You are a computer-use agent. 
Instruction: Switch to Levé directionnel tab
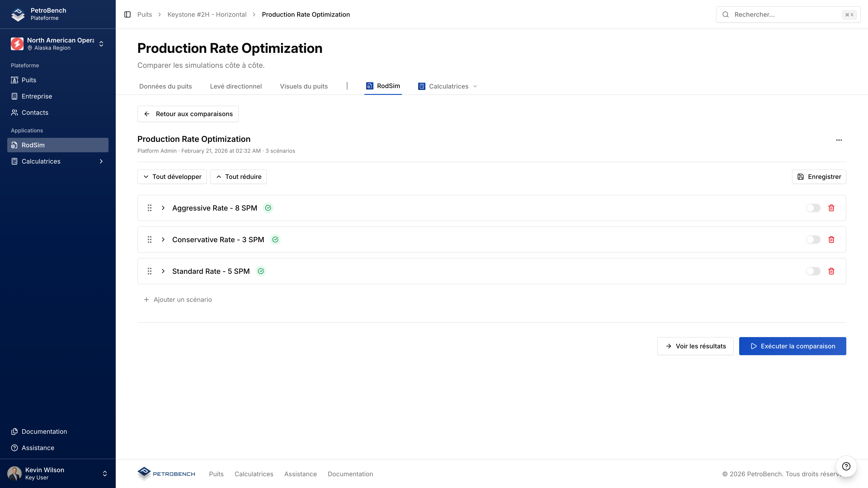[x=236, y=86]
